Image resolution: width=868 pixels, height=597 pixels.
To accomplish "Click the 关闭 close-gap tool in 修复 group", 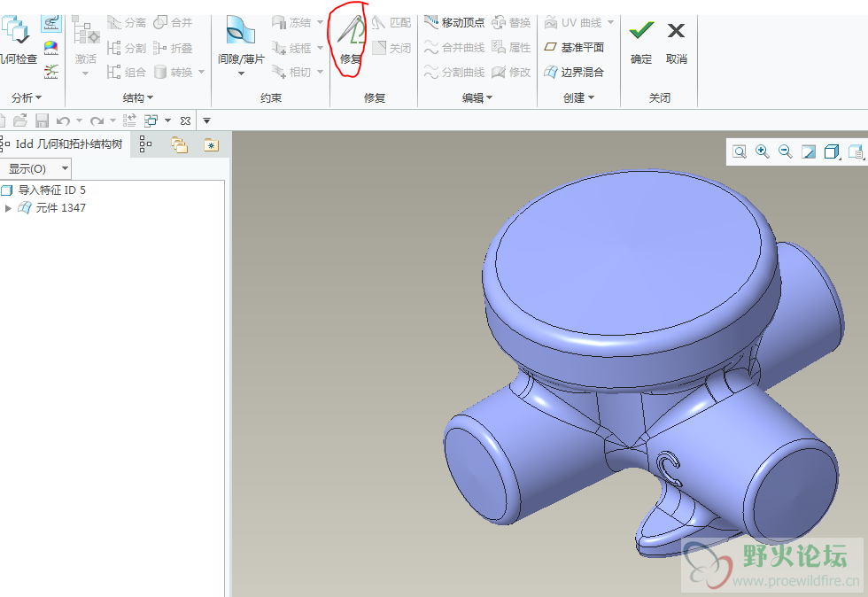I will tap(391, 48).
